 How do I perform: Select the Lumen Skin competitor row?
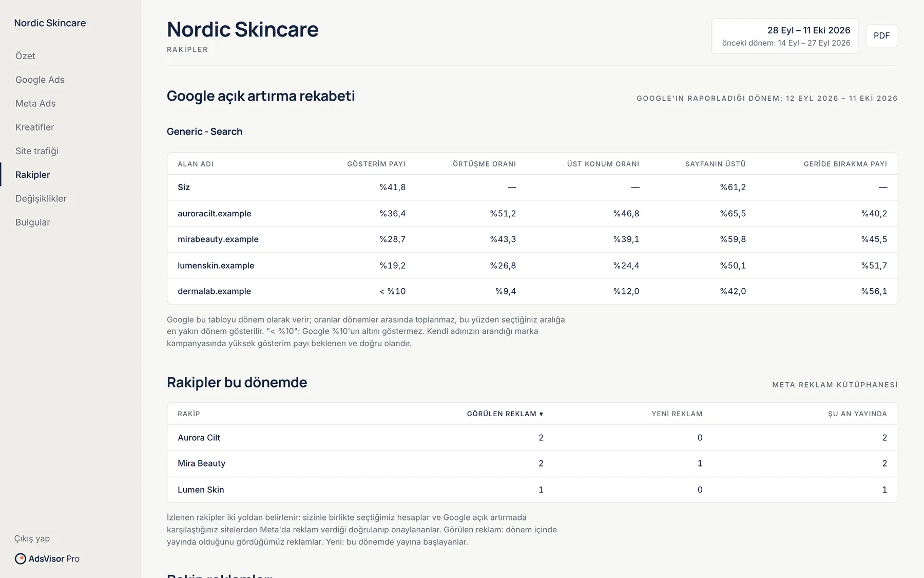click(532, 490)
